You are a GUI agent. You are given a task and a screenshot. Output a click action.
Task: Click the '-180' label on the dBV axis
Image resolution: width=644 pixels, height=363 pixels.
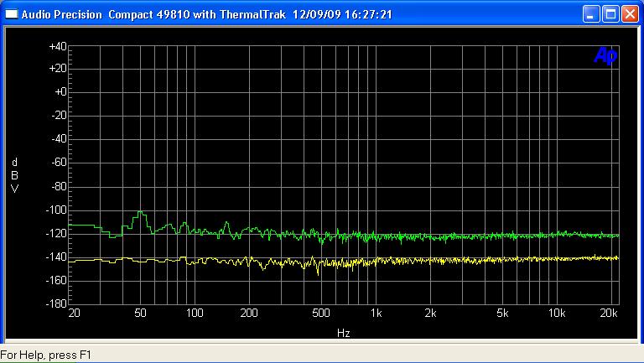tap(56, 303)
